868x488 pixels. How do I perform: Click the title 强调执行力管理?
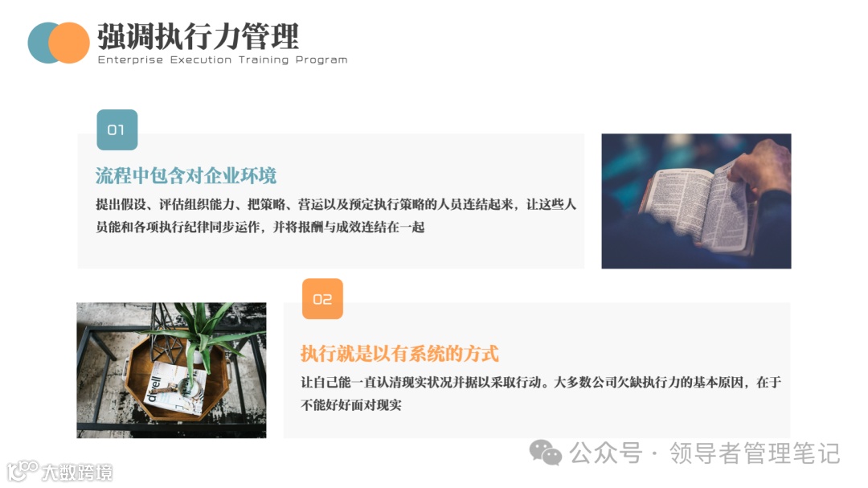(199, 36)
